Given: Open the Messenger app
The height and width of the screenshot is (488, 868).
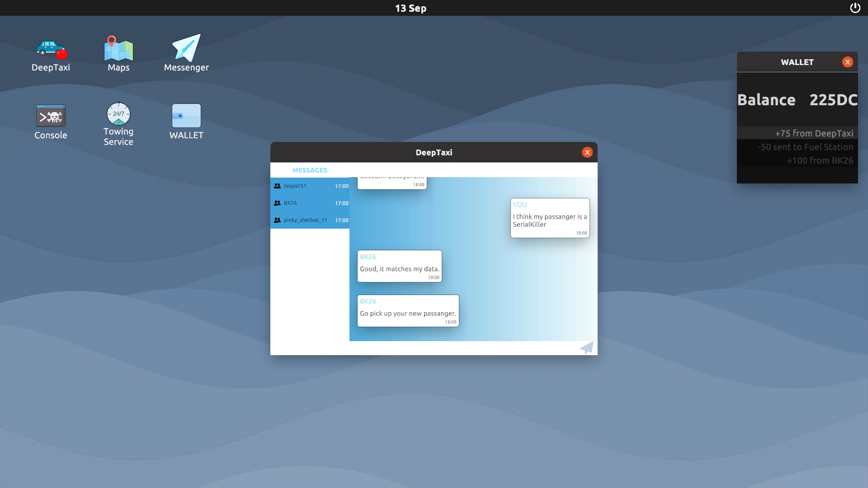Looking at the screenshot, I should coord(186,52).
